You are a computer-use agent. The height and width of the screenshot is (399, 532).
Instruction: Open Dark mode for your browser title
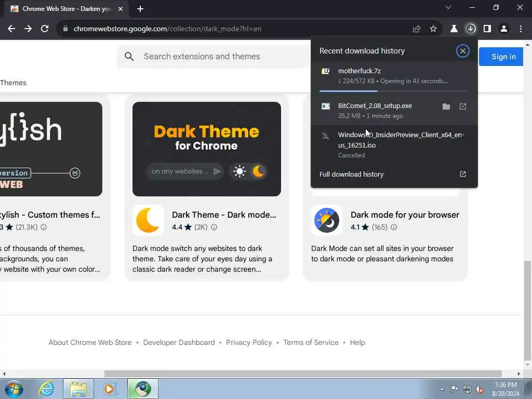pos(405,215)
